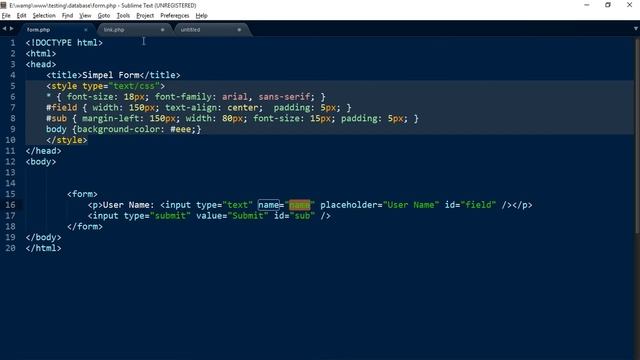Click the closing </style> tag
This screenshot has width=640, height=360.
(67, 140)
